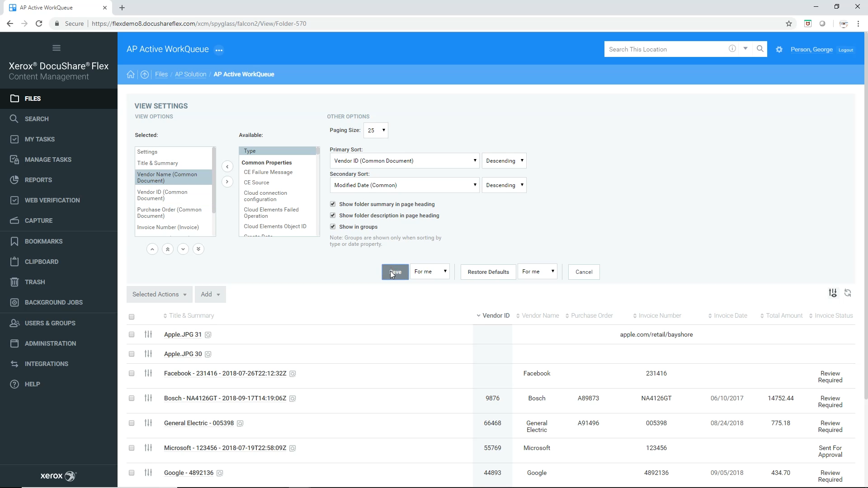
Task: Click the Restore Defaults button
Action: pos(488,272)
